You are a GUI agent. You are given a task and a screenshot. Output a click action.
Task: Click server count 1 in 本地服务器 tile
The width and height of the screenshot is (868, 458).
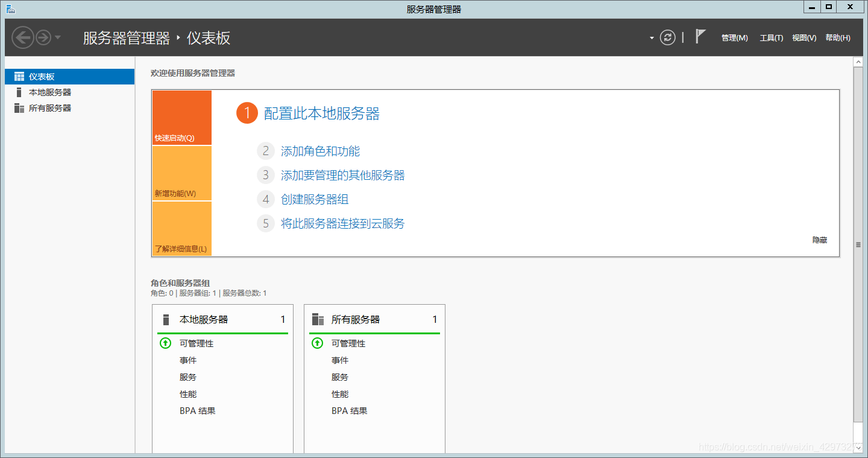(283, 319)
